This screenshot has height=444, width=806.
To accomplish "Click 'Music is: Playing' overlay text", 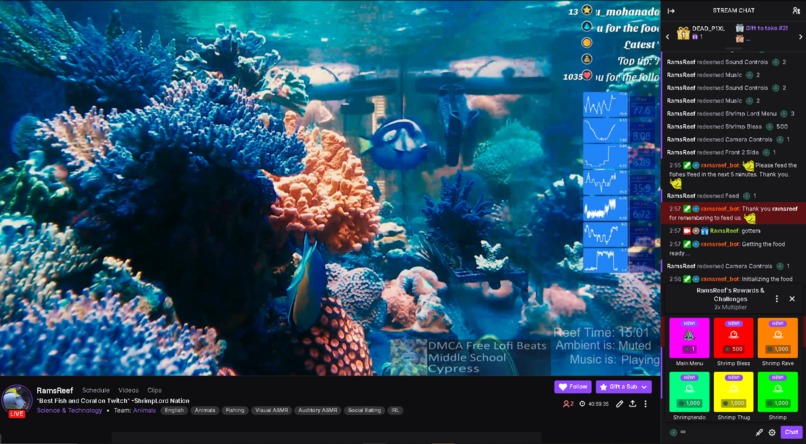I will (x=614, y=359).
